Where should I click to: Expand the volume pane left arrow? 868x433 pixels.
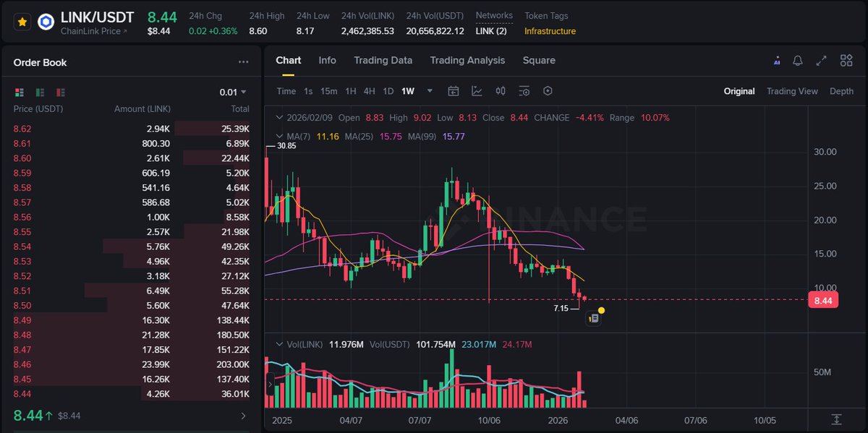[271, 384]
